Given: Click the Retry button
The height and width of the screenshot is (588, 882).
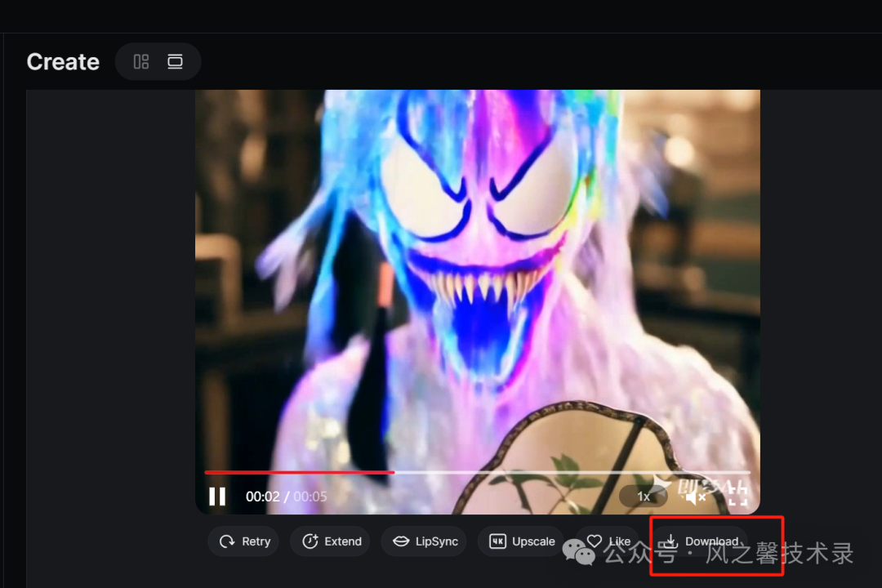Looking at the screenshot, I should (243, 541).
